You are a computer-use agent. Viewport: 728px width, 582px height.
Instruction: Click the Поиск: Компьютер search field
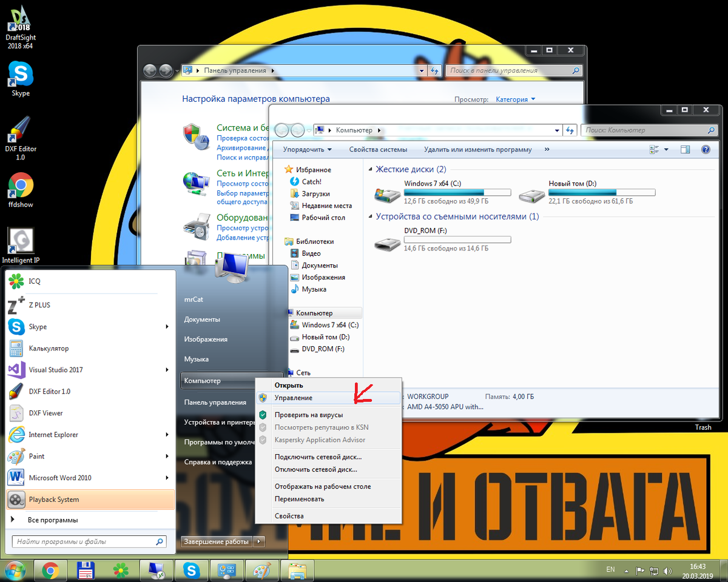tap(649, 130)
